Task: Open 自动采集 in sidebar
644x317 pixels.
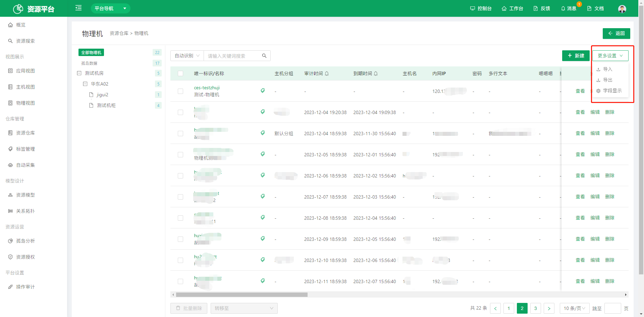Action: [21, 165]
